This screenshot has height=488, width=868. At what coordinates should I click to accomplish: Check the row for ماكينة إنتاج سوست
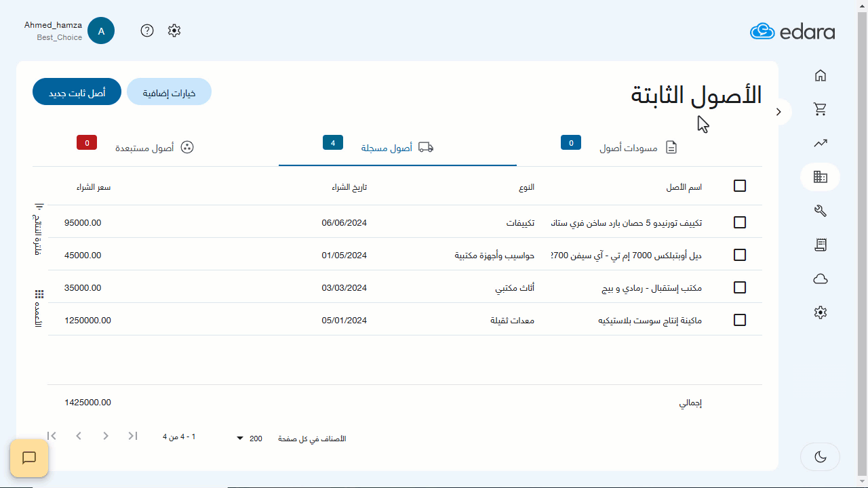[x=740, y=320]
